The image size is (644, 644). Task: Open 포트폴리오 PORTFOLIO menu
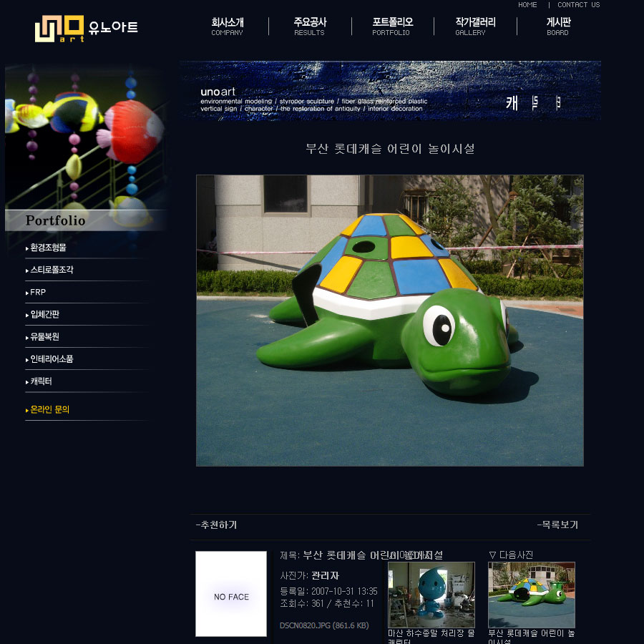(391, 26)
